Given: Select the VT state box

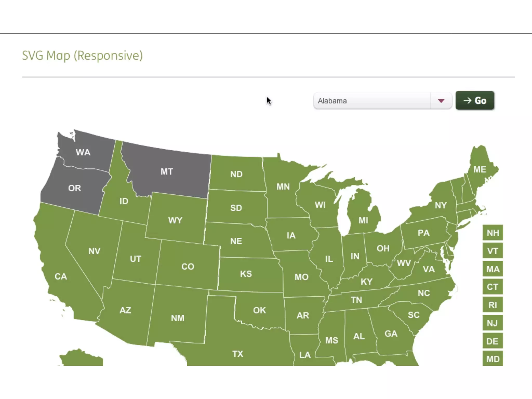Looking at the screenshot, I should 493,251.
